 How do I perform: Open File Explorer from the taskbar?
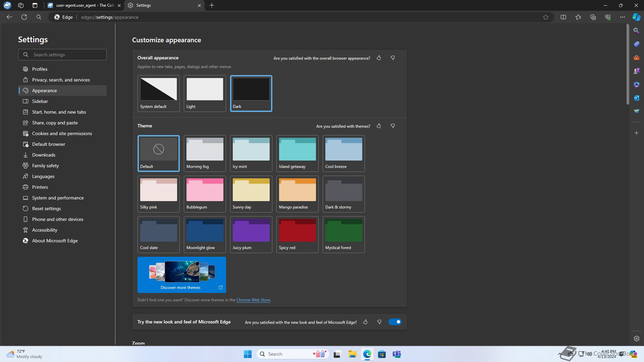coord(352,354)
